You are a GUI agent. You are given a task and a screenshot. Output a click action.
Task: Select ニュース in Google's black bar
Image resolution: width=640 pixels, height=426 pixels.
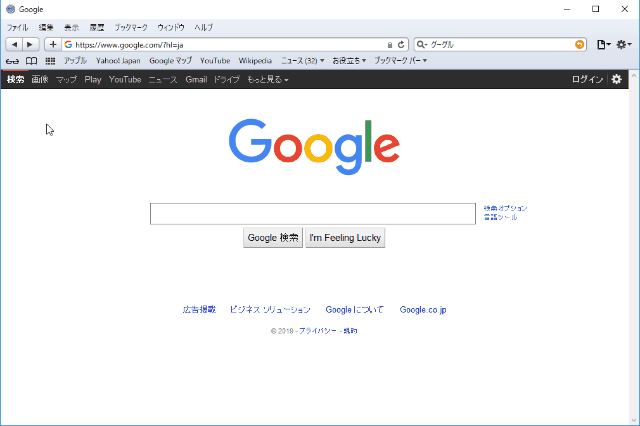pos(163,80)
